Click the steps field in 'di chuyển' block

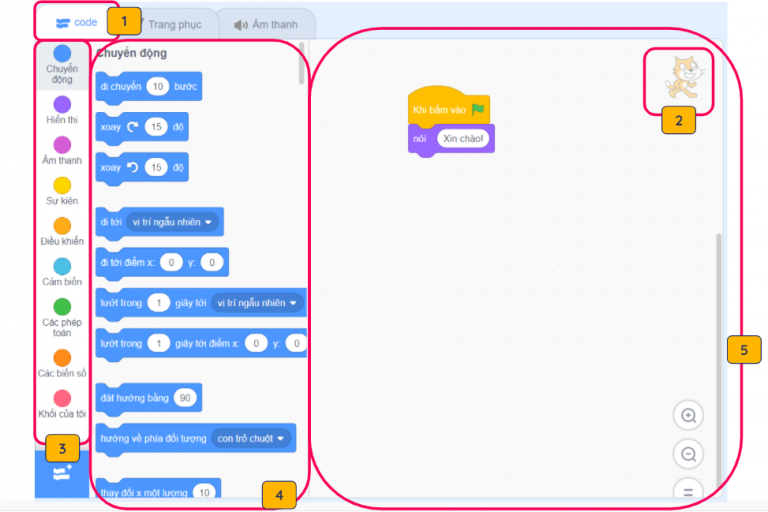[x=158, y=87]
